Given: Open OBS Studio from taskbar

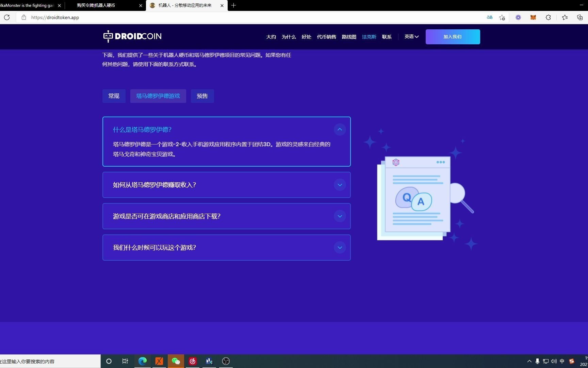Looking at the screenshot, I should click(226, 361).
